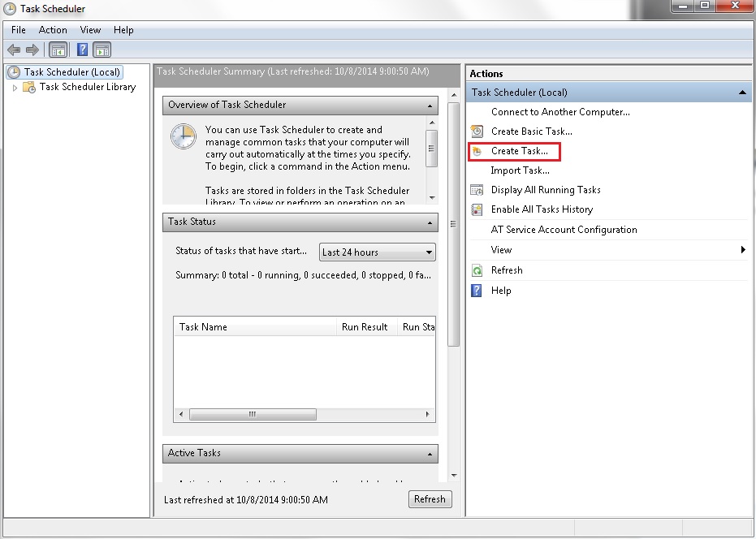Toggle the console tree with the toolbar icon
Viewport: 756px width, 539px height.
tap(58, 50)
